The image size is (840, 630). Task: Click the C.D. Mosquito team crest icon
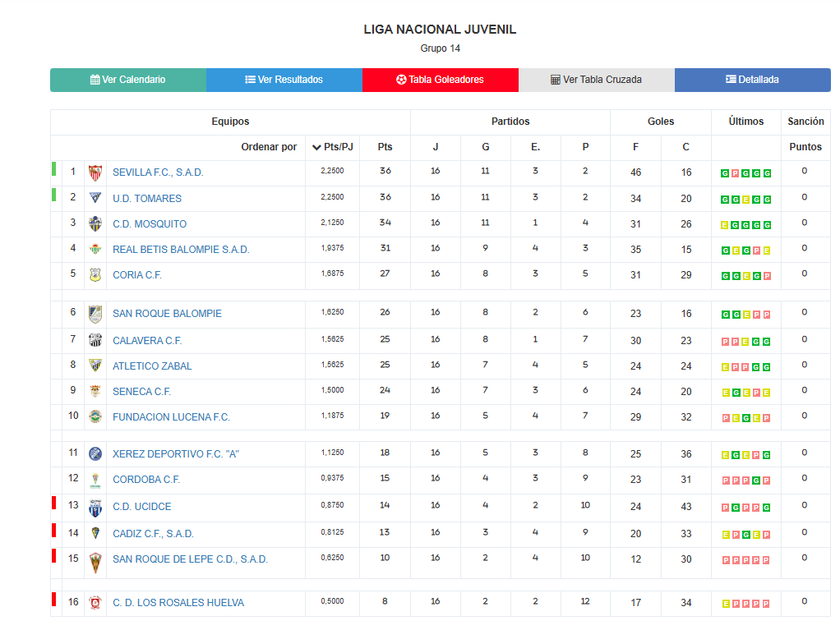(x=95, y=223)
